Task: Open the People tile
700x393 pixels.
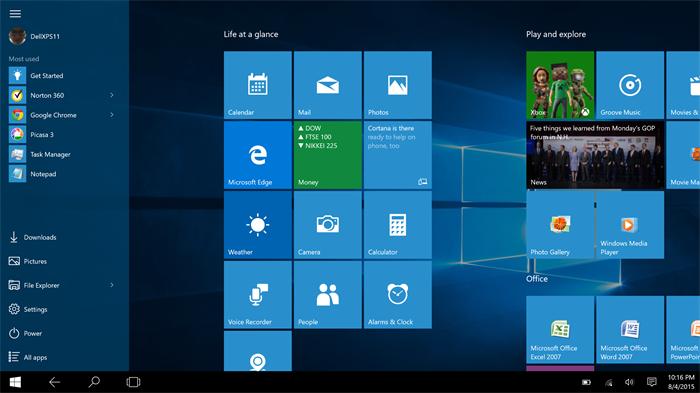Action: (328, 295)
